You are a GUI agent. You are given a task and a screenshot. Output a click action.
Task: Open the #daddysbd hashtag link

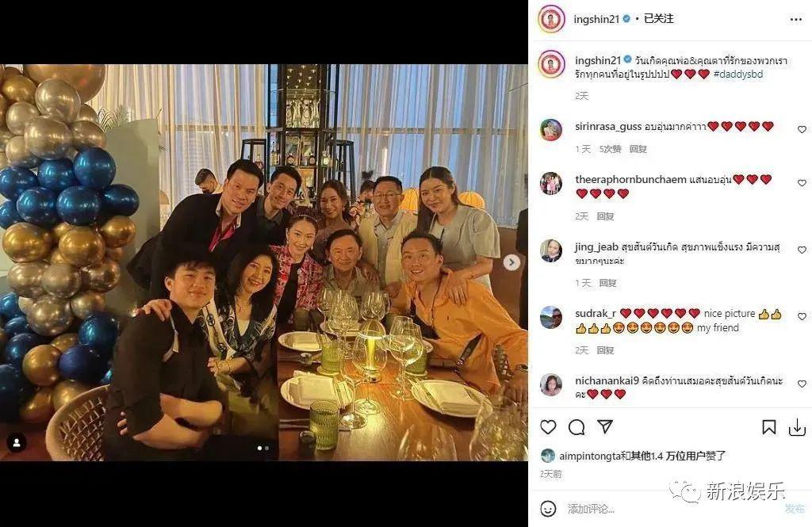[738, 74]
